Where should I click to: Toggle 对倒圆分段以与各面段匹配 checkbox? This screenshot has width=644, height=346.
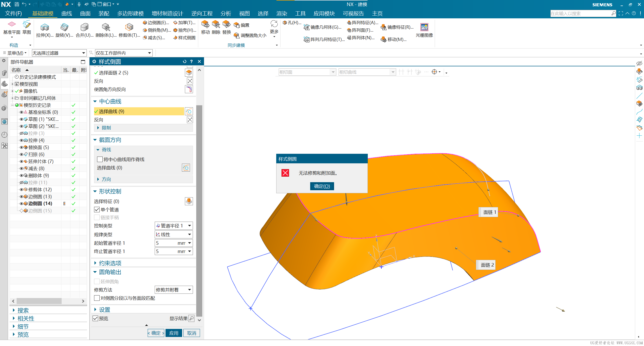click(x=97, y=298)
